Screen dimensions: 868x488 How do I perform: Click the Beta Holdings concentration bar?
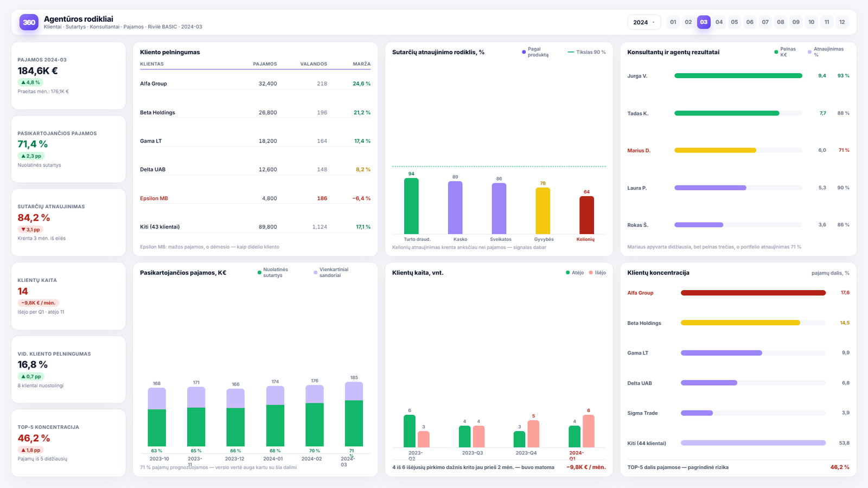coord(741,323)
